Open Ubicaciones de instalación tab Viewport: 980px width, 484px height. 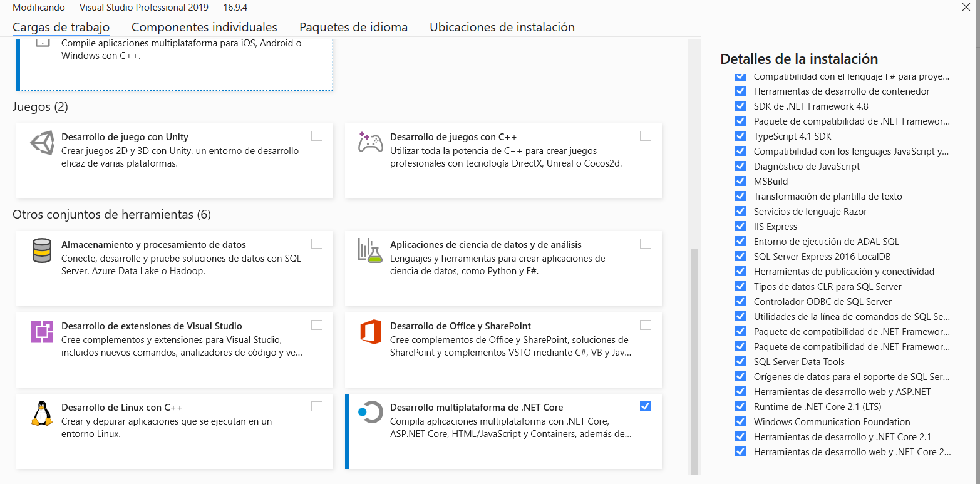502,27
